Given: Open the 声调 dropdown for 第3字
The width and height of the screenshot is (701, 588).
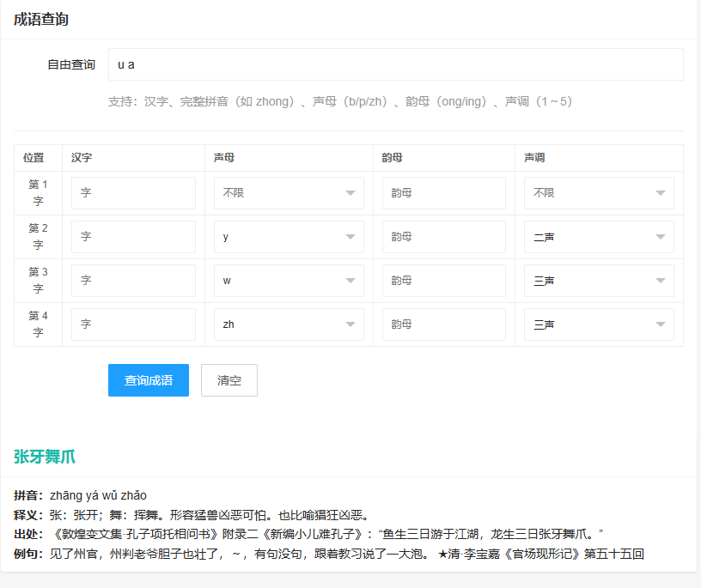Looking at the screenshot, I should coord(598,280).
